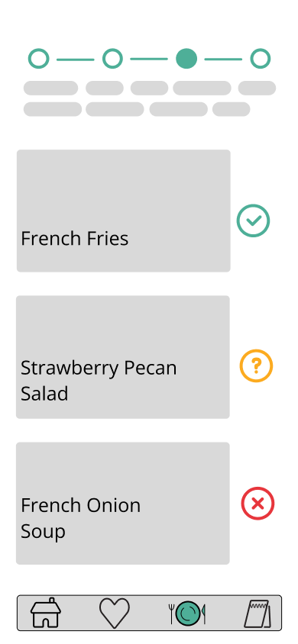This screenshot has height=644, width=298.
Task: Select the first progress step circle
Action: pos(39,58)
